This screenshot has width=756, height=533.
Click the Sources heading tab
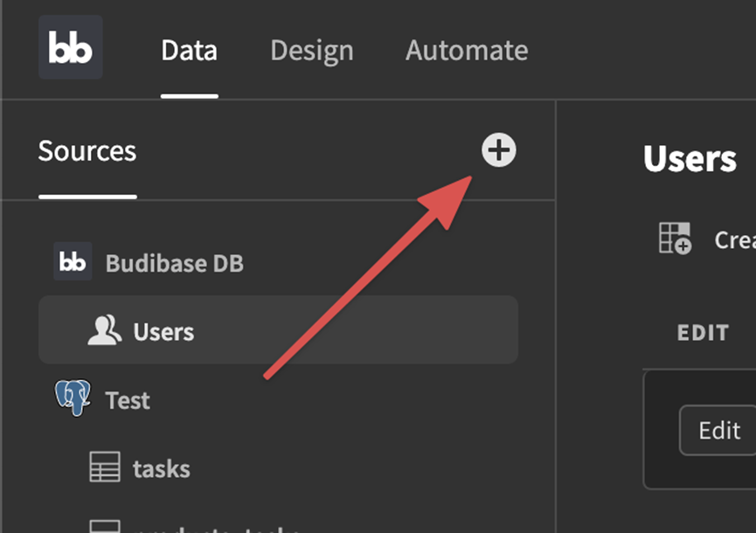click(x=87, y=151)
